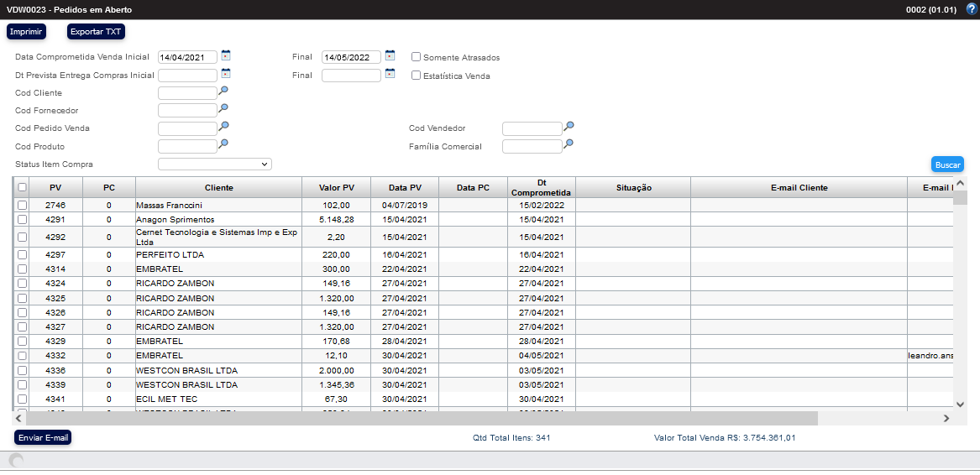Click the Cliente column header
Screen dimensions: 980x475
(x=218, y=188)
